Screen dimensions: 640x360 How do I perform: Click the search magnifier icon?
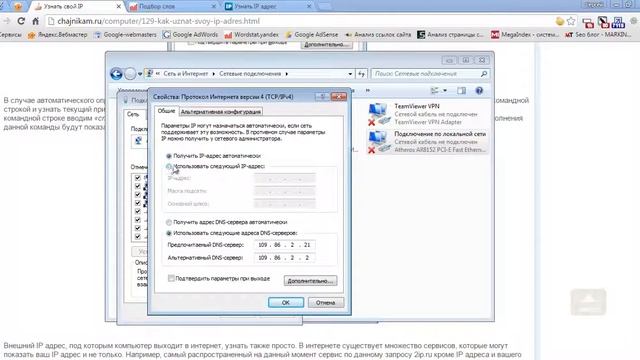[x=484, y=74]
